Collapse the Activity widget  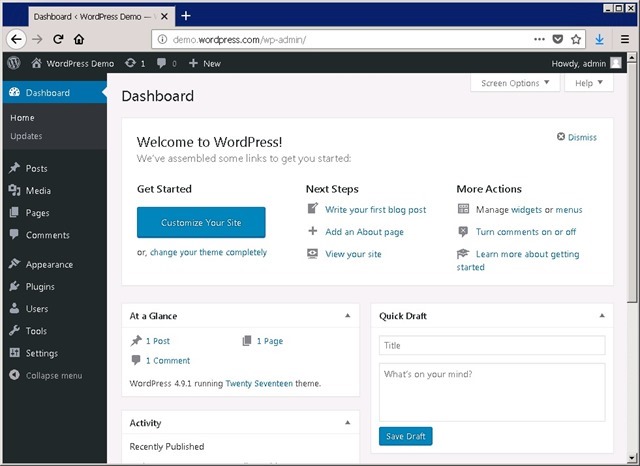[347, 422]
